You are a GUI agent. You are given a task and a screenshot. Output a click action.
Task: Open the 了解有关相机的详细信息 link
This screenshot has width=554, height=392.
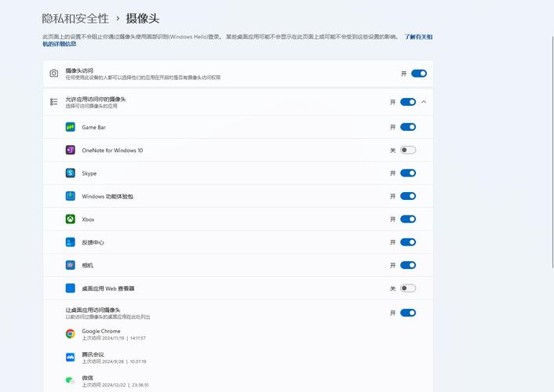coord(418,37)
